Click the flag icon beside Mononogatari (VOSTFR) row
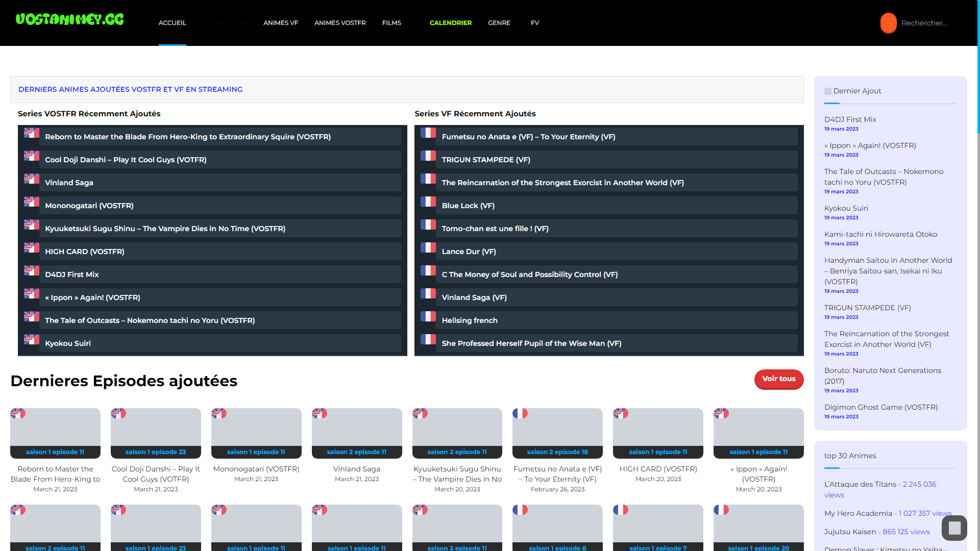 [32, 202]
